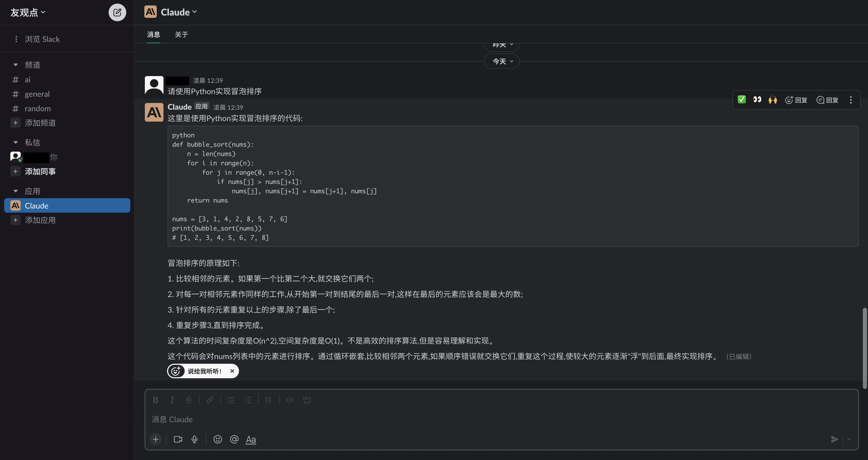Record a video clip with camera icon
This screenshot has width=868, height=460.
coord(178,440)
